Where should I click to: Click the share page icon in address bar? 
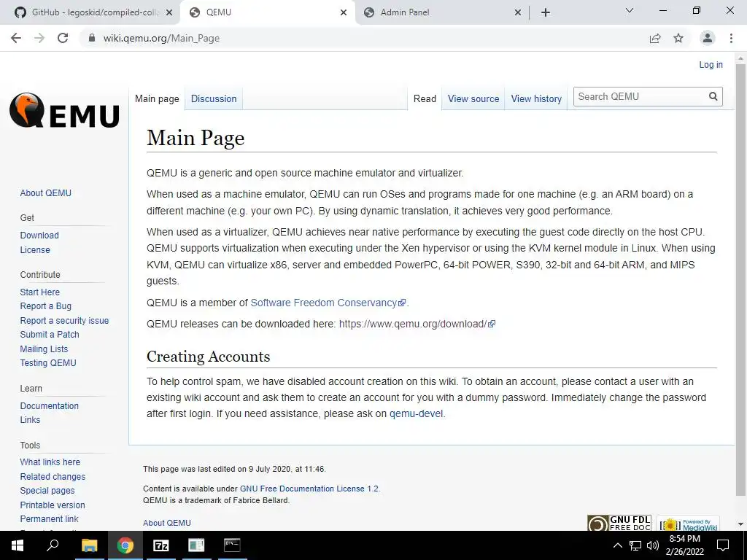click(x=655, y=38)
